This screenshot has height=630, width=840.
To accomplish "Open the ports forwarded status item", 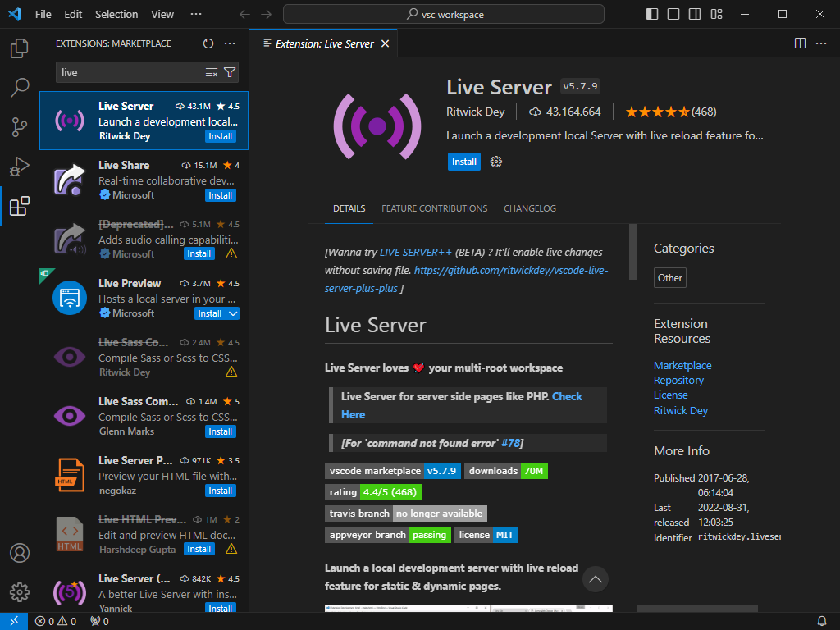I will coord(99,621).
